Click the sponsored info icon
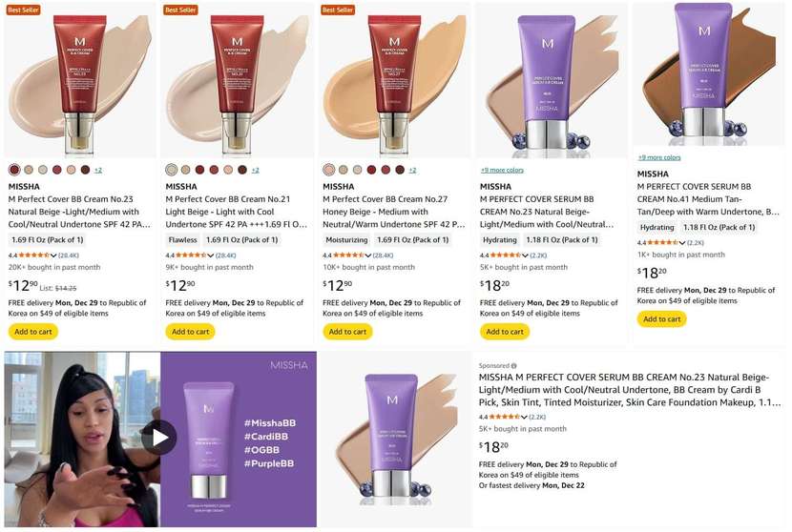 click(x=513, y=365)
